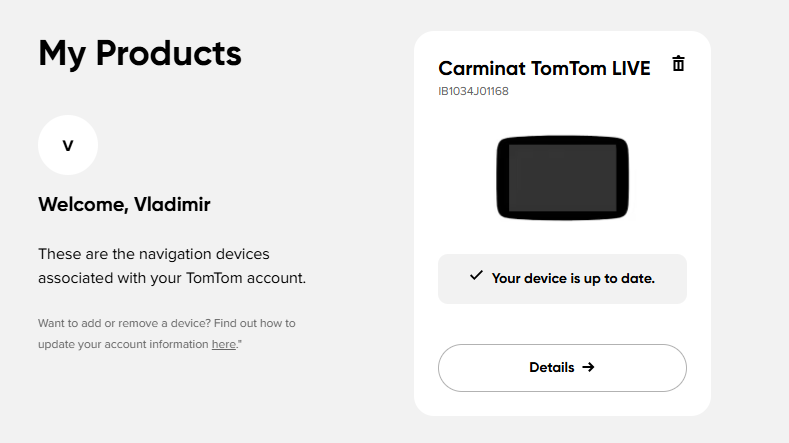Click the navigation device picture
Screen dimensions: 789x443
coord(562,178)
